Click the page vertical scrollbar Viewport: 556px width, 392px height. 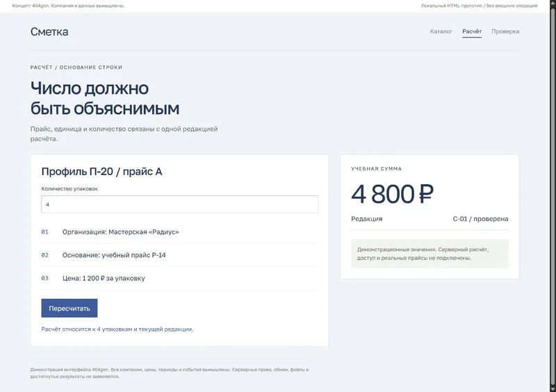coord(553,196)
